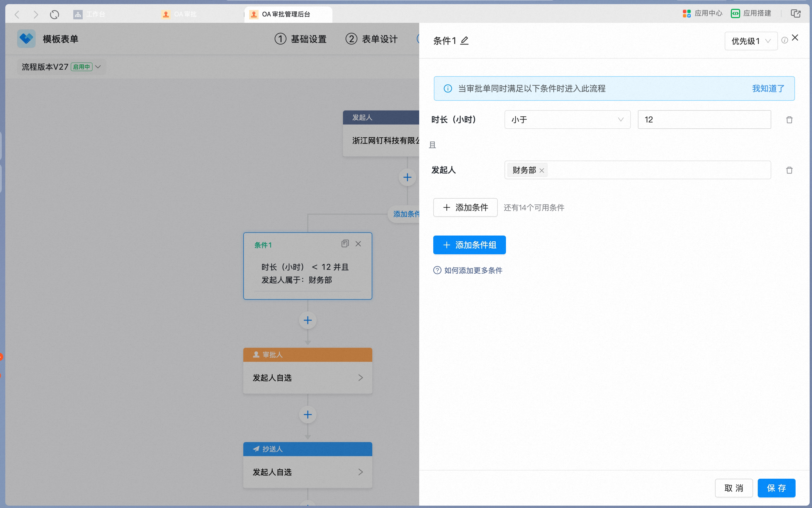Click the plus node below 条件1

point(308,320)
